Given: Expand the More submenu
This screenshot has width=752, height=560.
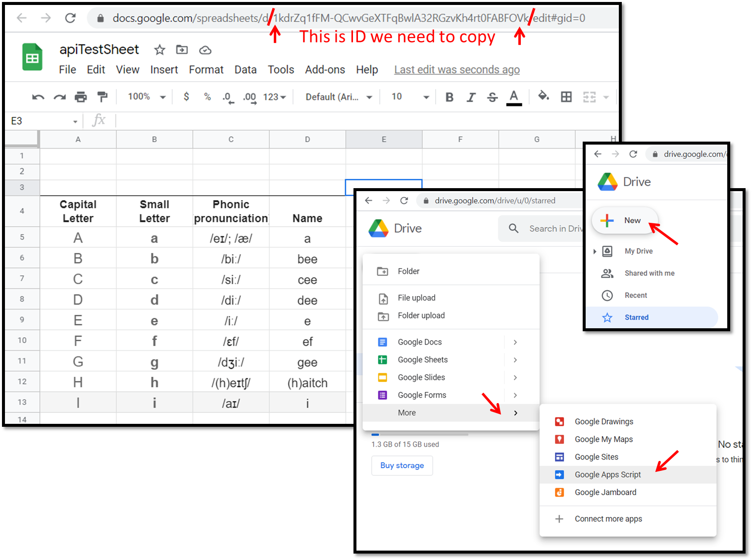Looking at the screenshot, I should click(451, 413).
